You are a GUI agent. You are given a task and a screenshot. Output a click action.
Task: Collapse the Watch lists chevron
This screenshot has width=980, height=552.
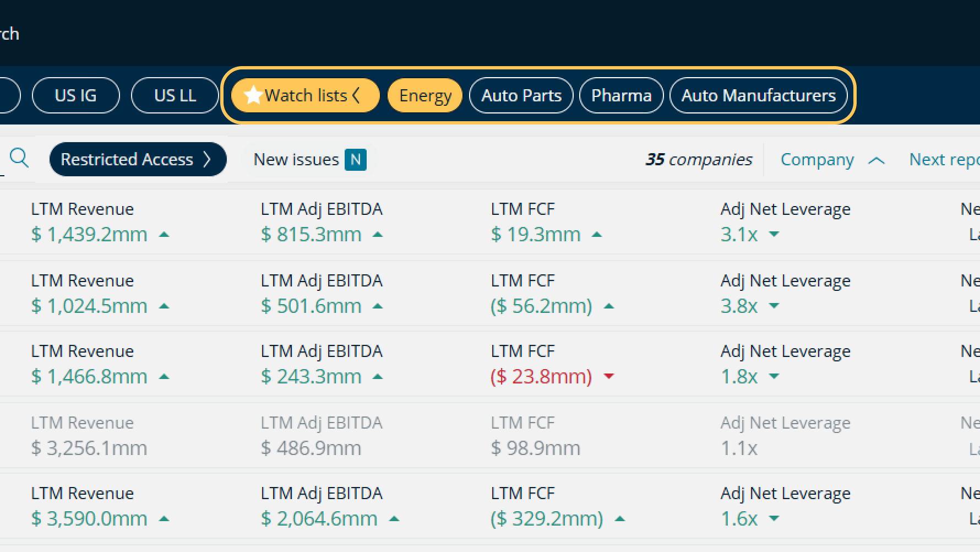coord(356,95)
